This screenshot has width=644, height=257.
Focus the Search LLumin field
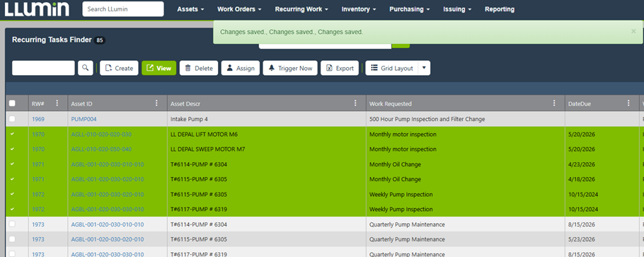click(x=123, y=9)
